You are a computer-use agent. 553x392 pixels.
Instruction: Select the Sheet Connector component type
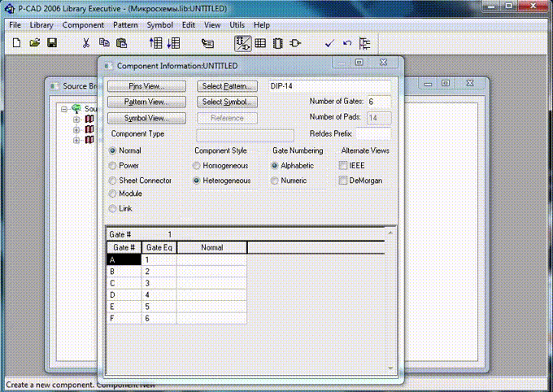coord(112,181)
